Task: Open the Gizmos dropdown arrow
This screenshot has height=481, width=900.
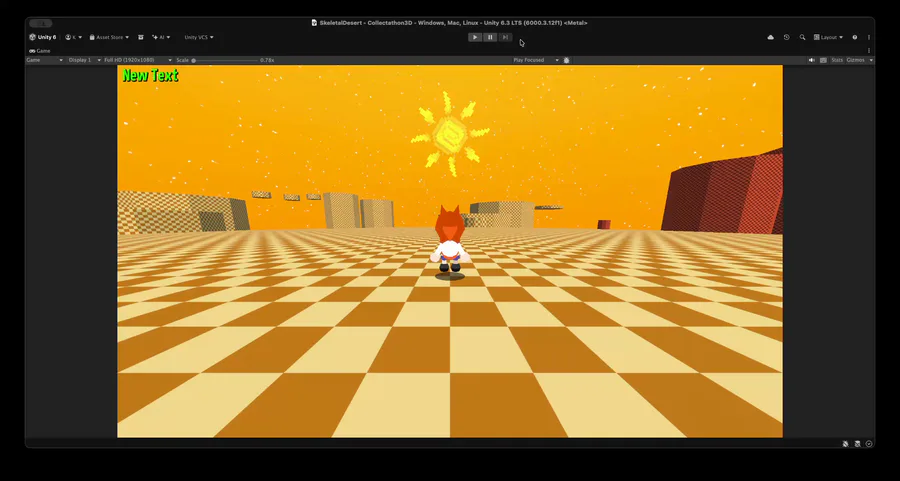Action: (871, 60)
